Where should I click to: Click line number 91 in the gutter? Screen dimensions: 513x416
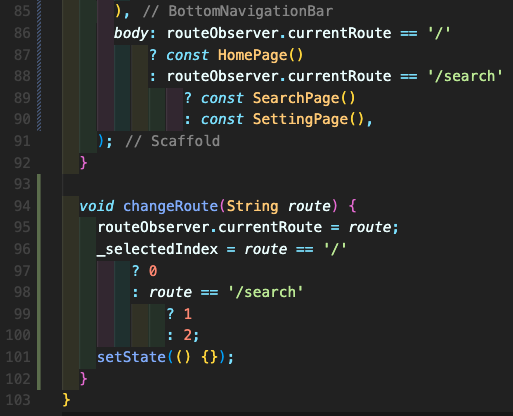tap(22, 141)
